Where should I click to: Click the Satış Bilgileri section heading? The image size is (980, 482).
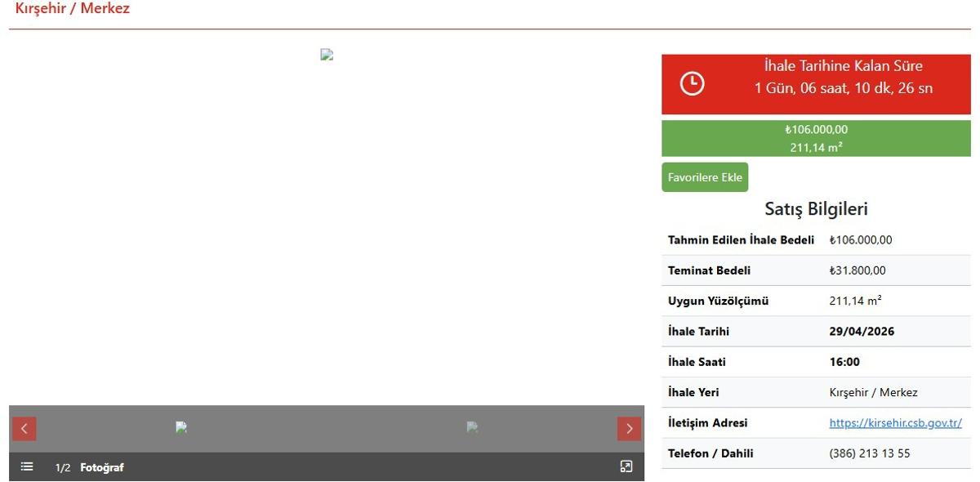pyautogui.click(x=816, y=209)
